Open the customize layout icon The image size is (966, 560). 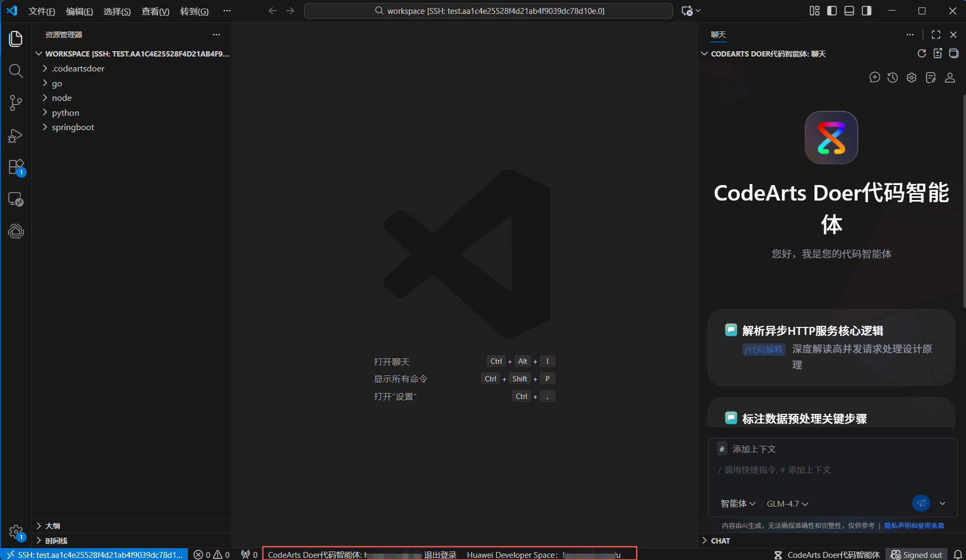point(814,11)
